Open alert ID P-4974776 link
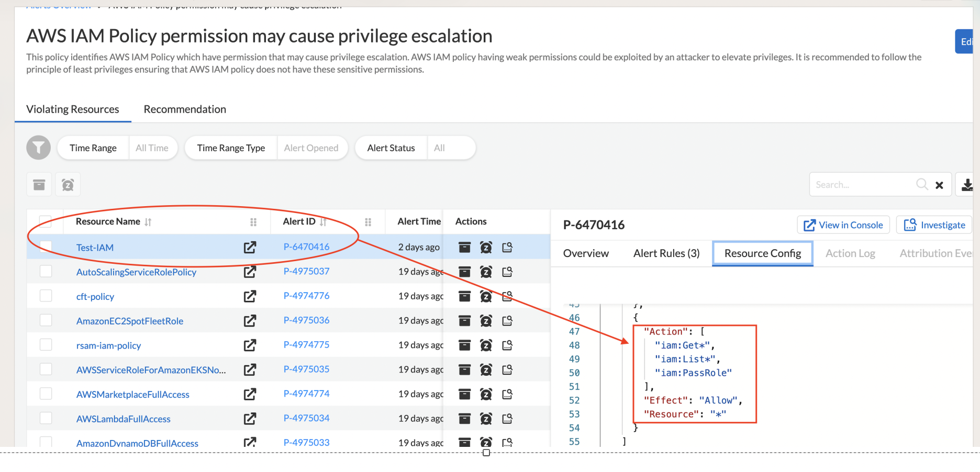Image resolution: width=980 pixels, height=472 pixels. click(x=306, y=296)
